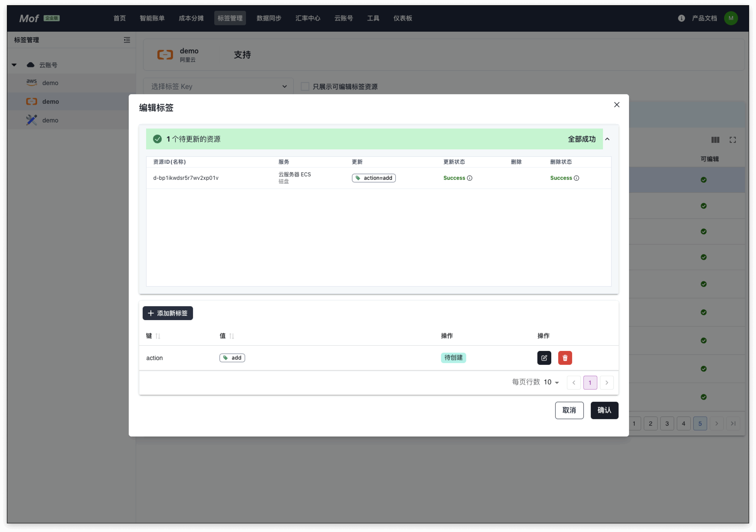
Task: Open the 每页行数 10 dropdown
Action: pyautogui.click(x=551, y=382)
